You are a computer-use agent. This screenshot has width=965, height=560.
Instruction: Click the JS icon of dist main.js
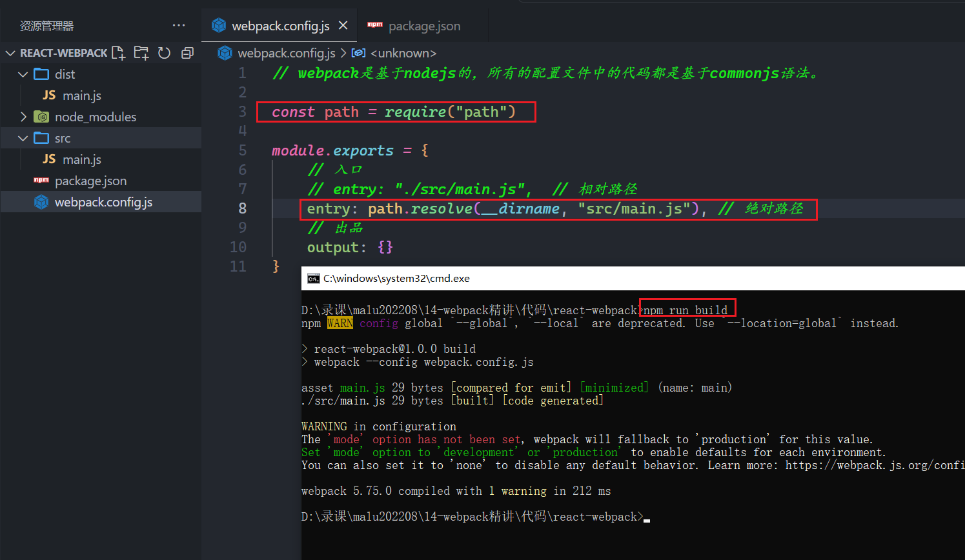point(49,95)
